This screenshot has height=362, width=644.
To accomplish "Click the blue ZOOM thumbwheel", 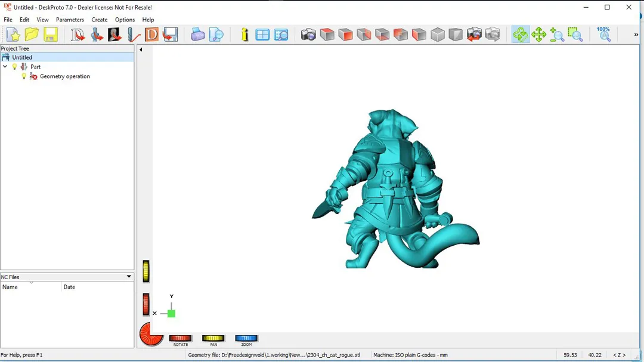I will pyautogui.click(x=246, y=338).
